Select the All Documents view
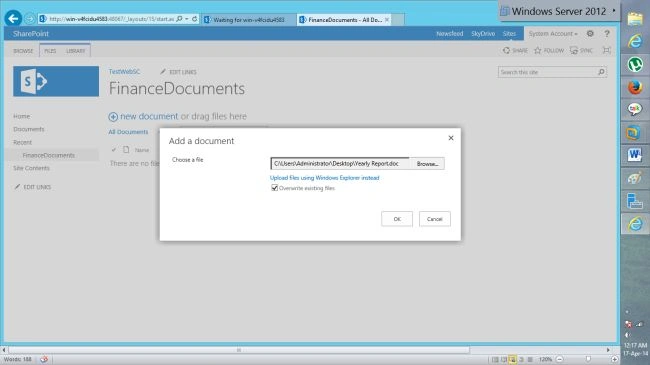 coord(128,132)
